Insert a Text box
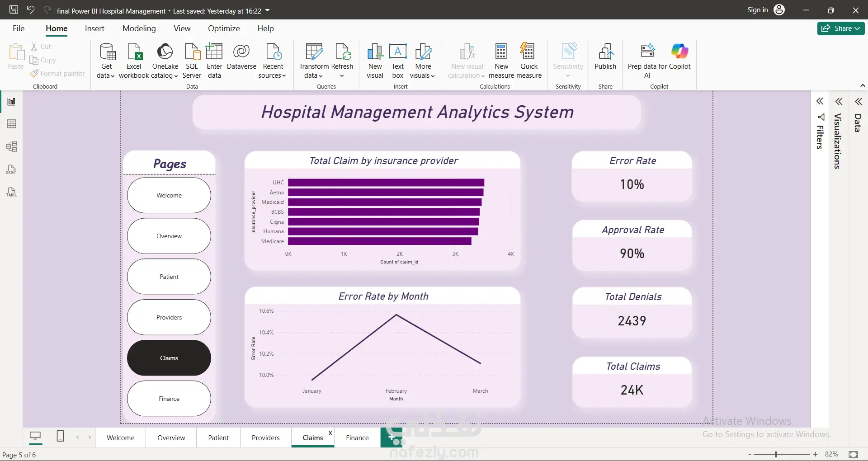Screen dimensions: 868x461 point(398,61)
